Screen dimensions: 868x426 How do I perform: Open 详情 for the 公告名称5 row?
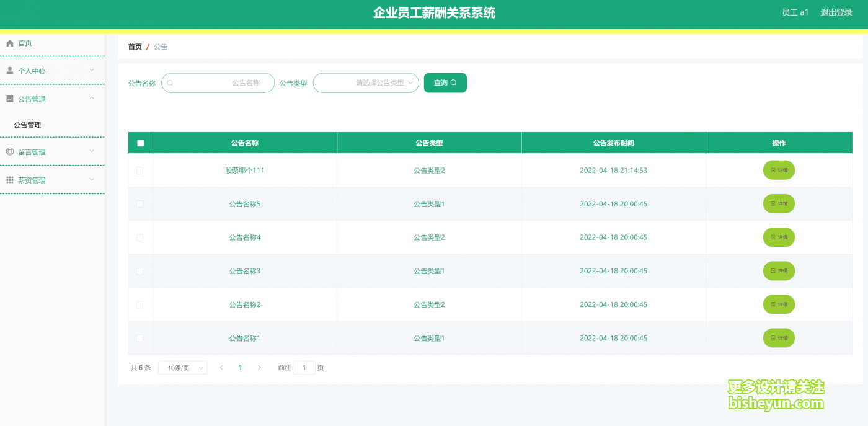click(779, 204)
